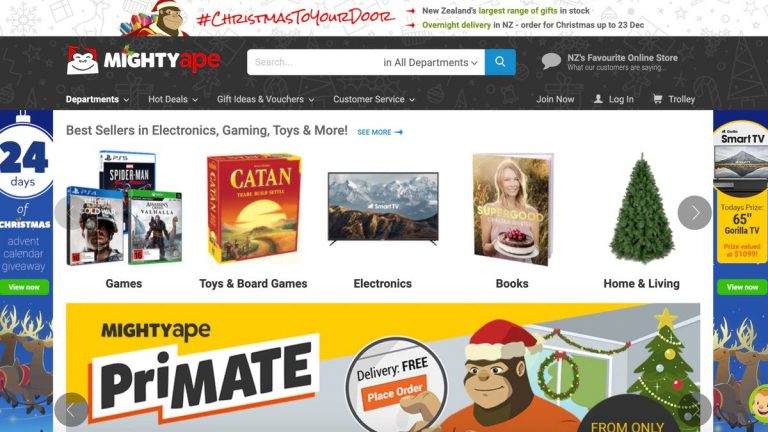The width and height of the screenshot is (768, 432).
Task: Click the PriMATE banner previous arrow
Action: click(x=71, y=409)
